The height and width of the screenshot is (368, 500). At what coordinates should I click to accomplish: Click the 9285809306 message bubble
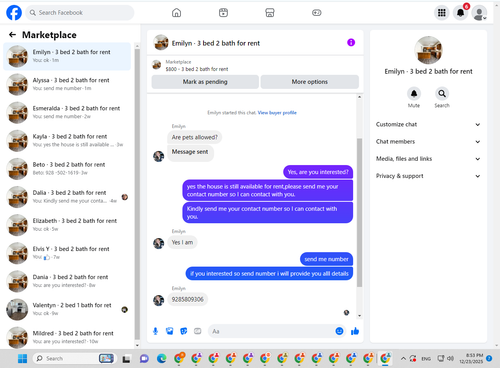pos(187,299)
